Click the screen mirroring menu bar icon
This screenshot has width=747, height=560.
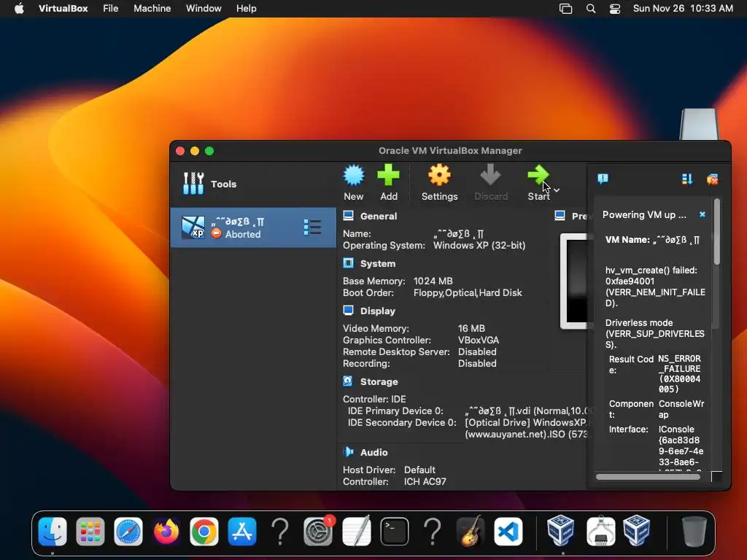(x=565, y=9)
